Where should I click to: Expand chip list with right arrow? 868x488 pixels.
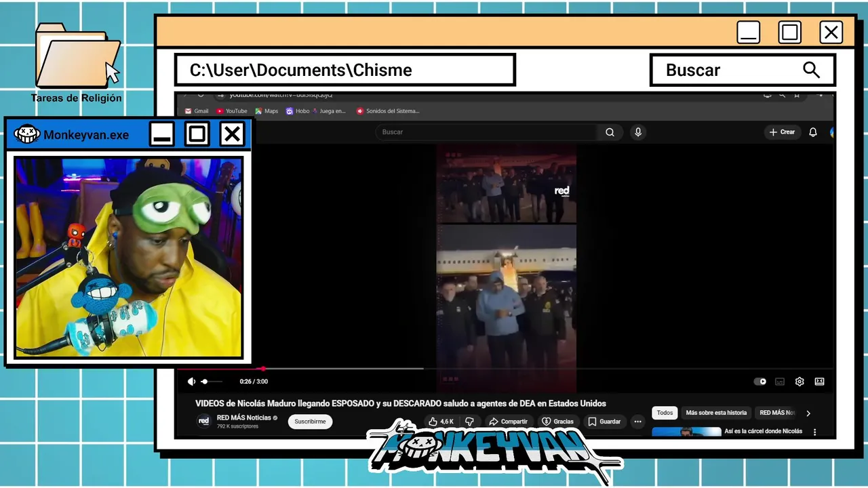coord(808,413)
